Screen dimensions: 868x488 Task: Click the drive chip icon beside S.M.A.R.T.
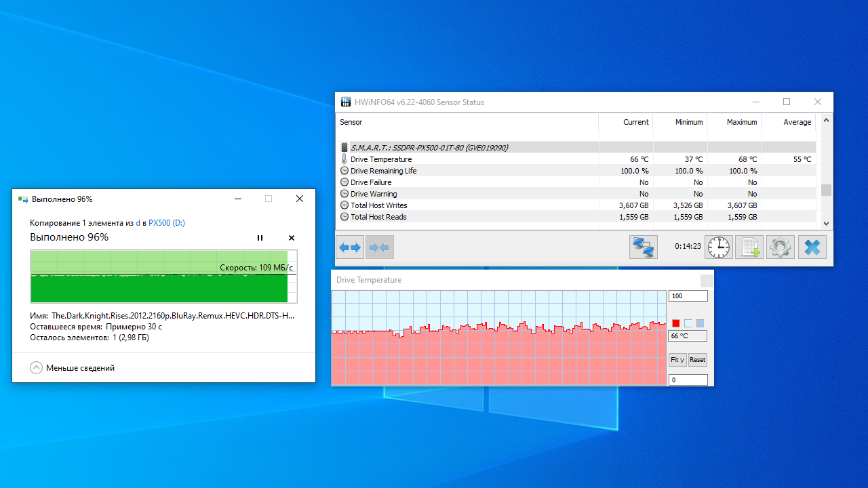(x=344, y=147)
